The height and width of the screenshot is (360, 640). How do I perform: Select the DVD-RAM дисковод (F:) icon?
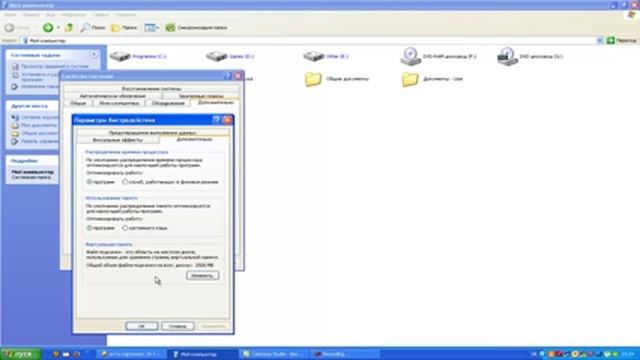(x=411, y=56)
